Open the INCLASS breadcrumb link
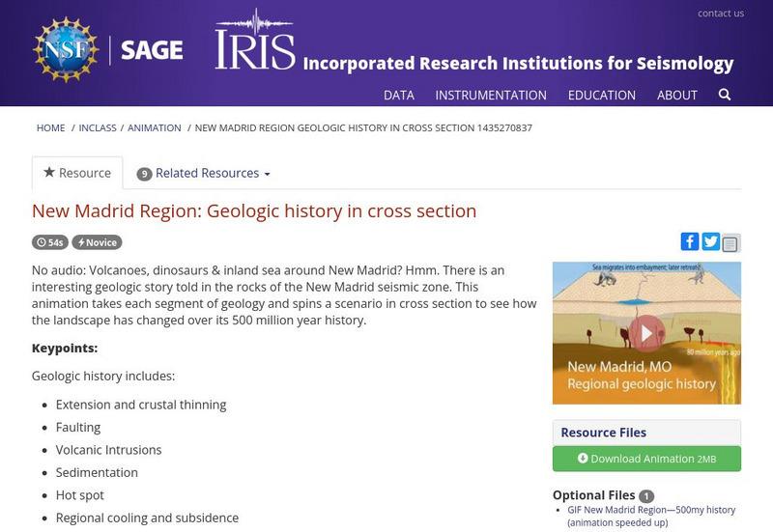The width and height of the screenshot is (773, 532). (97, 127)
